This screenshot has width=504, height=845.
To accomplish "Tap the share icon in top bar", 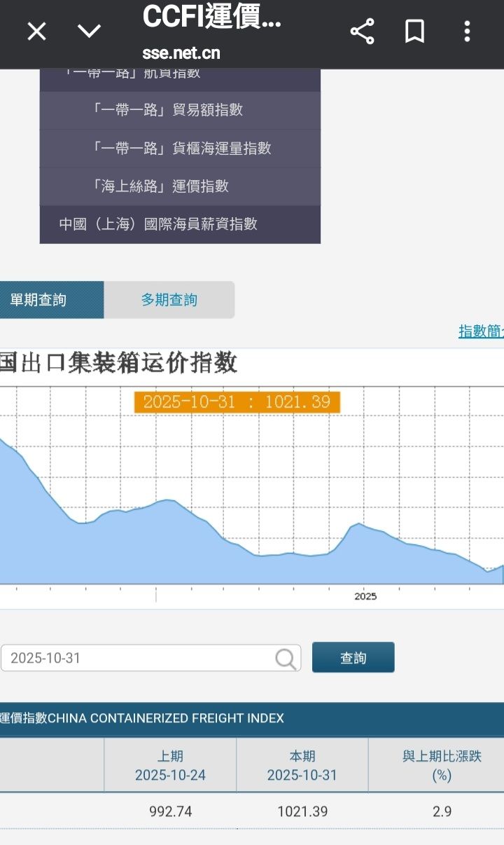I will point(362,32).
